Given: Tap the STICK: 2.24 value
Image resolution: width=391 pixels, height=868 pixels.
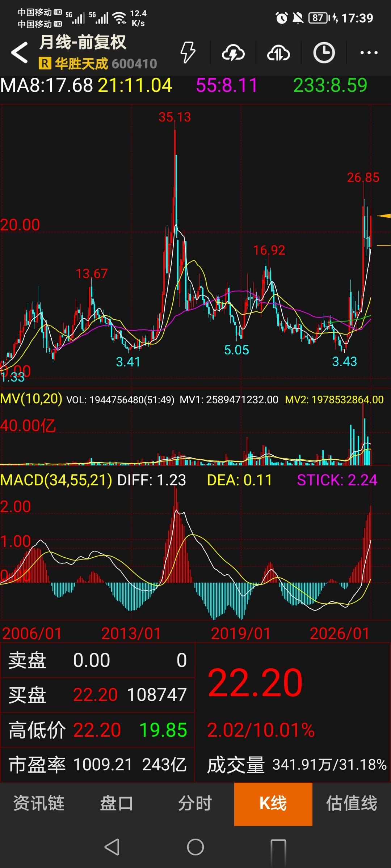Looking at the screenshot, I should [337, 480].
